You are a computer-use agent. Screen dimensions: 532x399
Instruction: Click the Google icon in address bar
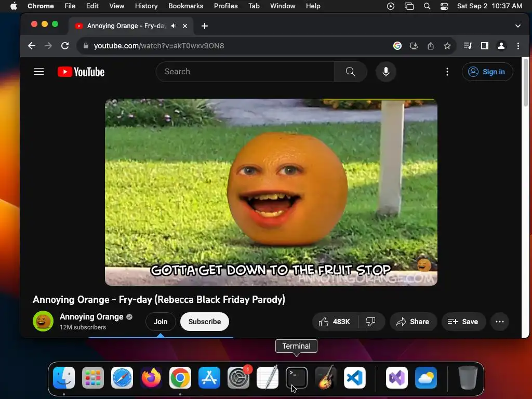[397, 46]
